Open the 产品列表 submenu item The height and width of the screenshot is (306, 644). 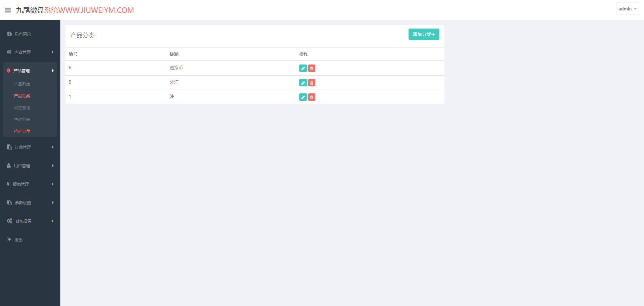(x=22, y=84)
